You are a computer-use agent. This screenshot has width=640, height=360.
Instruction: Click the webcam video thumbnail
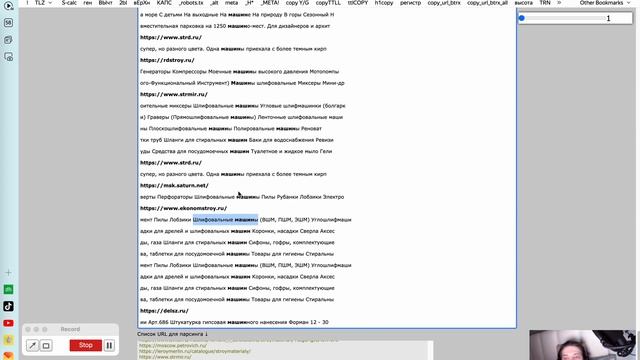pos(582,345)
